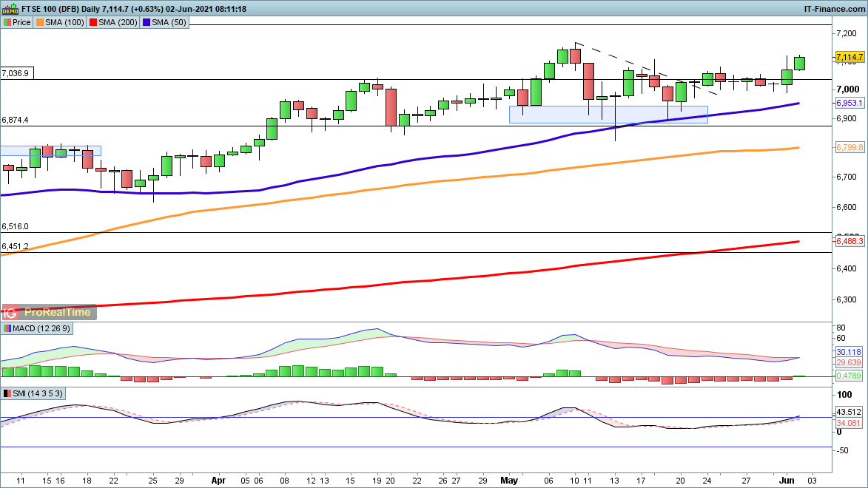Click the 6,874.4 support level label
Image resolution: width=868 pixels, height=488 pixels.
click(16, 120)
